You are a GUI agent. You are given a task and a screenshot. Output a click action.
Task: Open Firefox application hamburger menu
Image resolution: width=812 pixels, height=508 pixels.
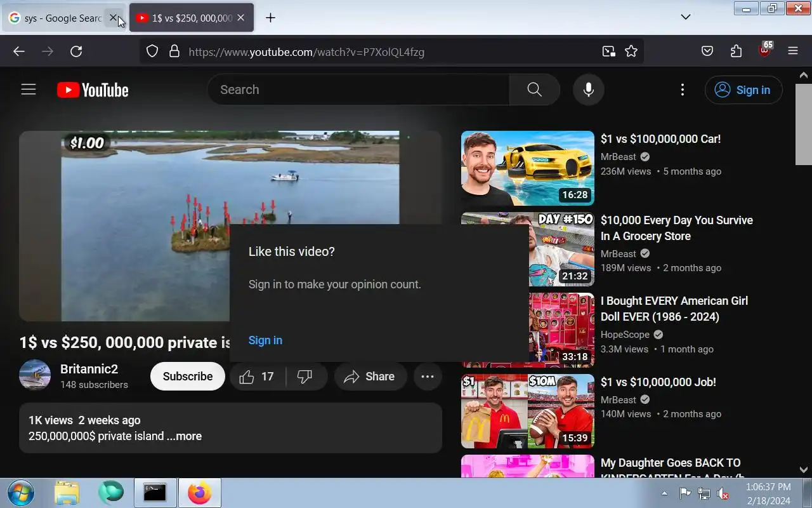(793, 51)
